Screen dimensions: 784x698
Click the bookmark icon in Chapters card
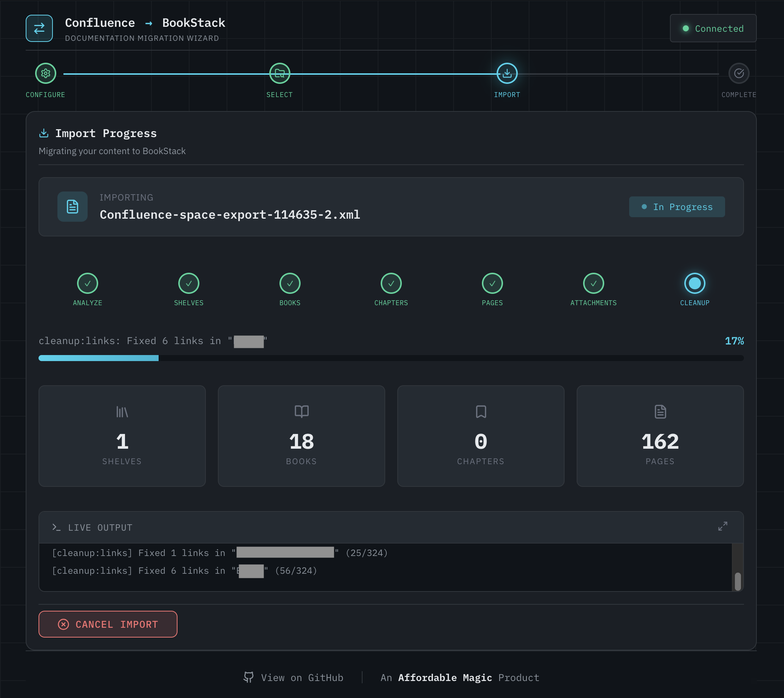coord(481,412)
